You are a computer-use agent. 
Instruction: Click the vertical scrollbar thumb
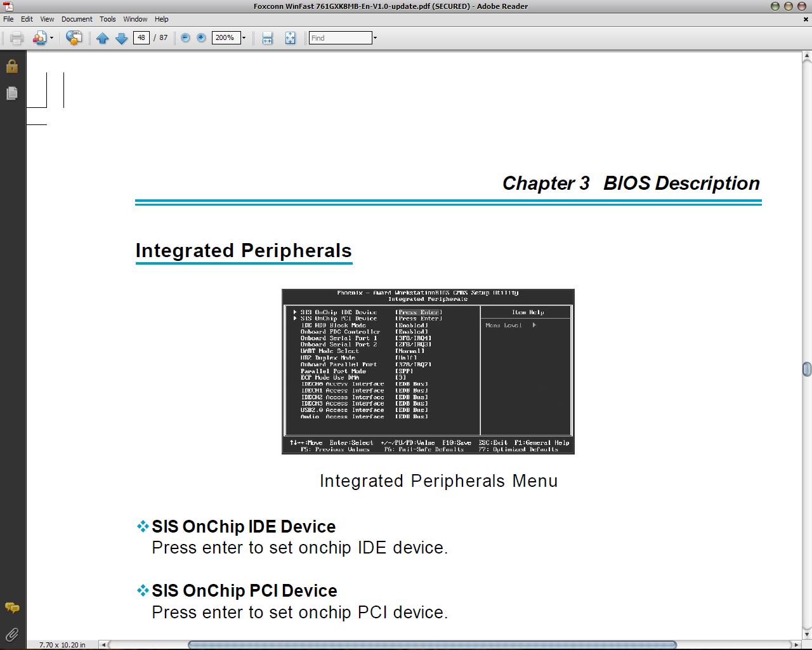point(807,369)
